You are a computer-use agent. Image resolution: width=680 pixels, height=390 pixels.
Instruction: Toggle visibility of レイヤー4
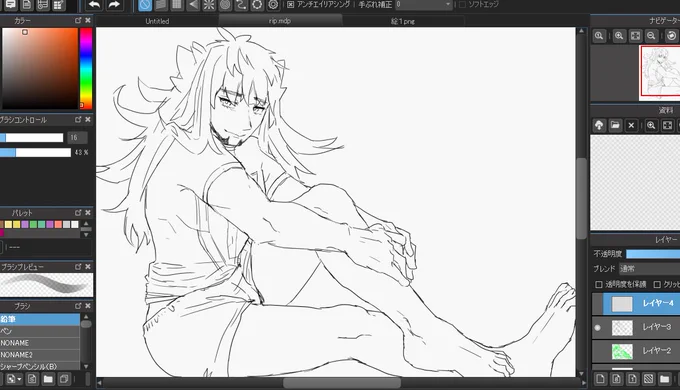[598, 304]
